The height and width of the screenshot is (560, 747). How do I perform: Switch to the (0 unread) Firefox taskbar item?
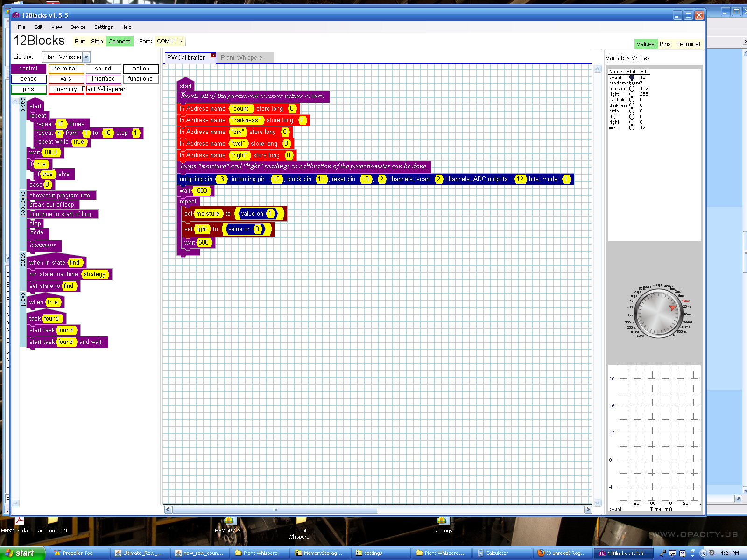[563, 553]
